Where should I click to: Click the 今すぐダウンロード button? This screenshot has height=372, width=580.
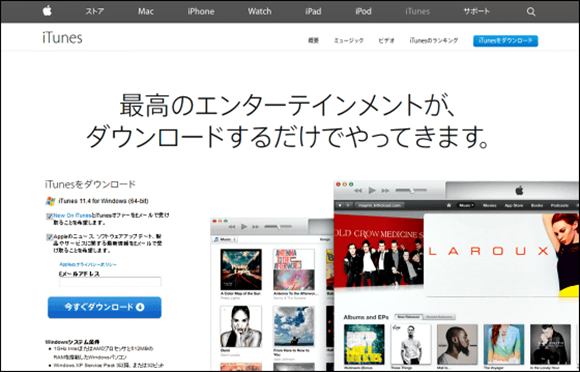coord(105,307)
